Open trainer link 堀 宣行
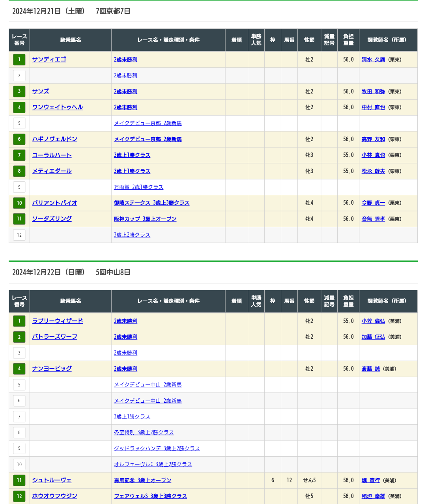This screenshot has height=504, width=426. [371, 480]
